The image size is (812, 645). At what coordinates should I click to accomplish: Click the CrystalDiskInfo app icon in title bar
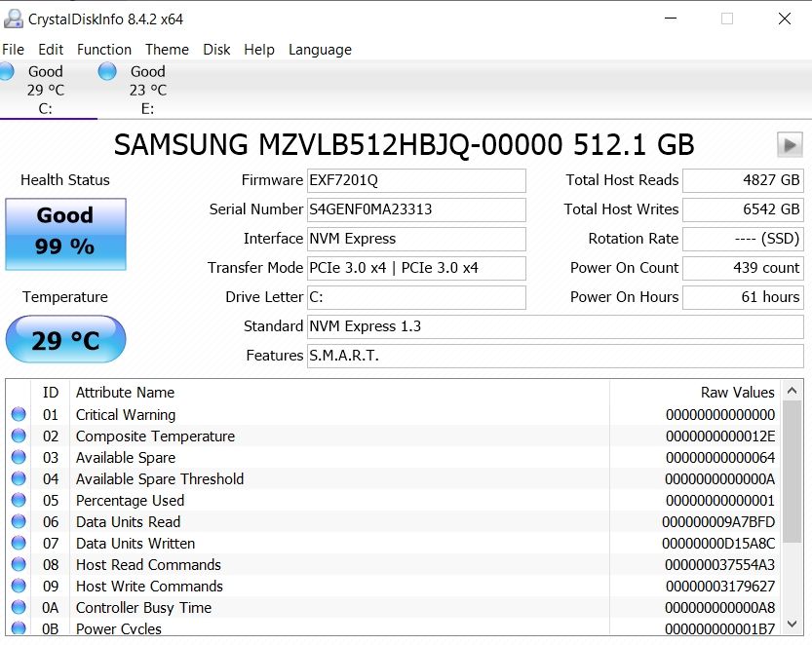click(13, 19)
